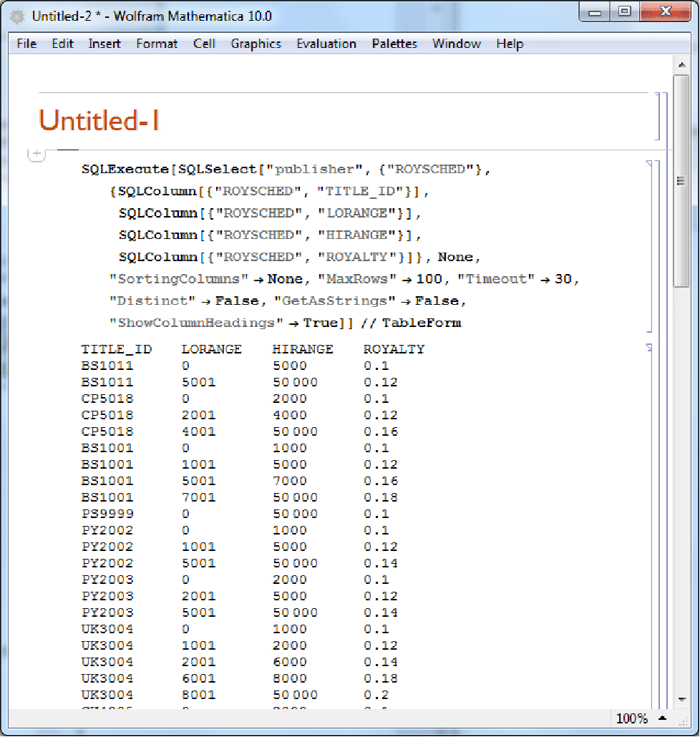This screenshot has width=700, height=737.
Task: Open the Insert menu
Action: coord(104,44)
